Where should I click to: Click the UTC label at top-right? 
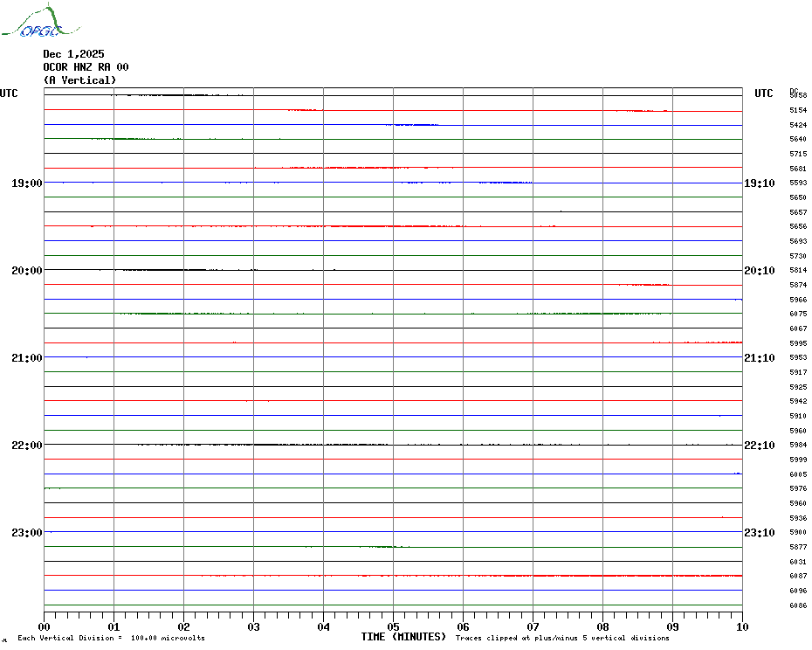point(764,93)
